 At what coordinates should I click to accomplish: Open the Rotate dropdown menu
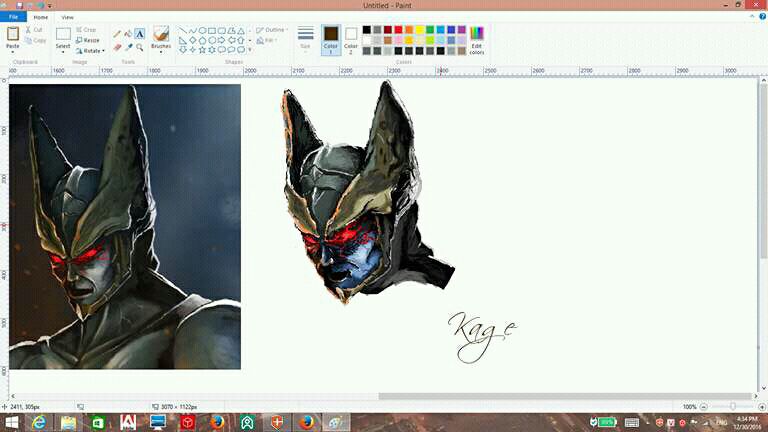pos(91,51)
